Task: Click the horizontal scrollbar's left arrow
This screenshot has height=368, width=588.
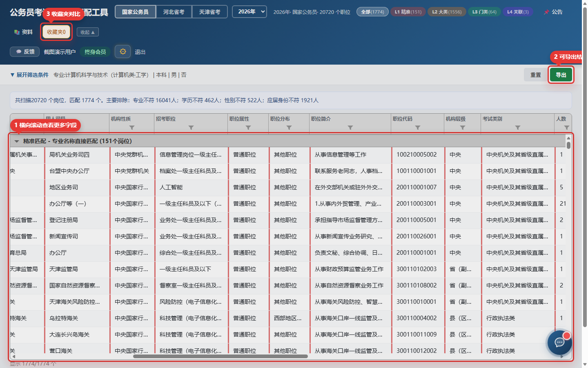Action: pos(13,356)
